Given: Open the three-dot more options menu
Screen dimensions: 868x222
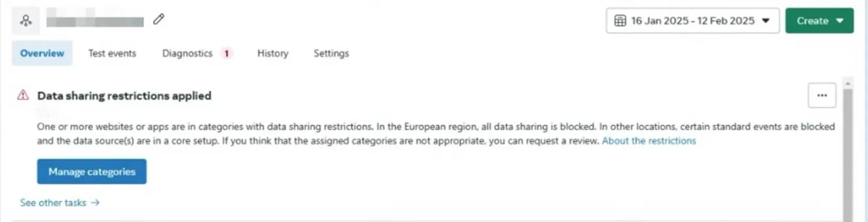Looking at the screenshot, I should 822,95.
